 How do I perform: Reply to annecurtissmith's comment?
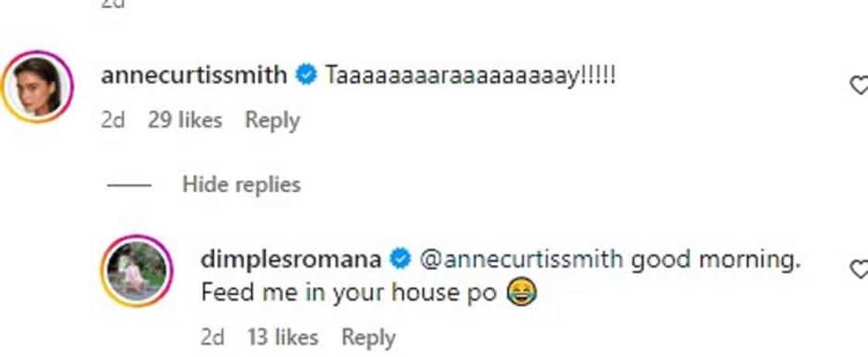pyautogui.click(x=272, y=120)
